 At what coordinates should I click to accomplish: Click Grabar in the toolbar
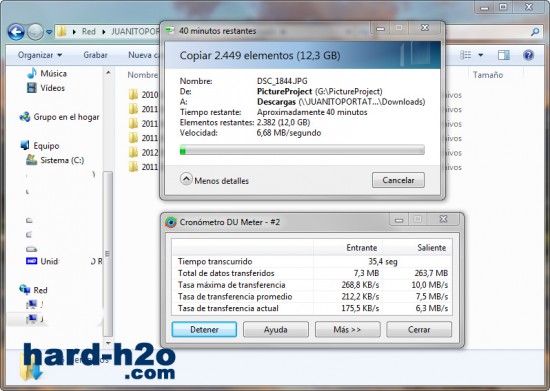point(95,55)
